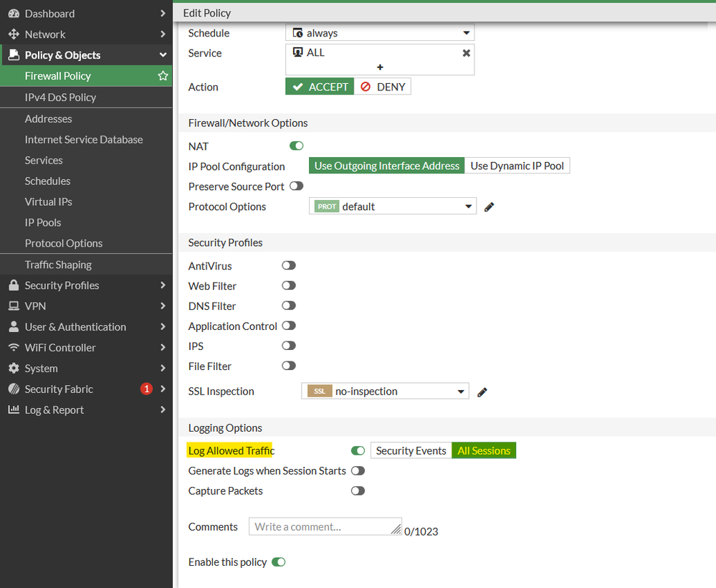
Task: Disable Log Allowed Traffic toggle
Action: [x=358, y=451]
